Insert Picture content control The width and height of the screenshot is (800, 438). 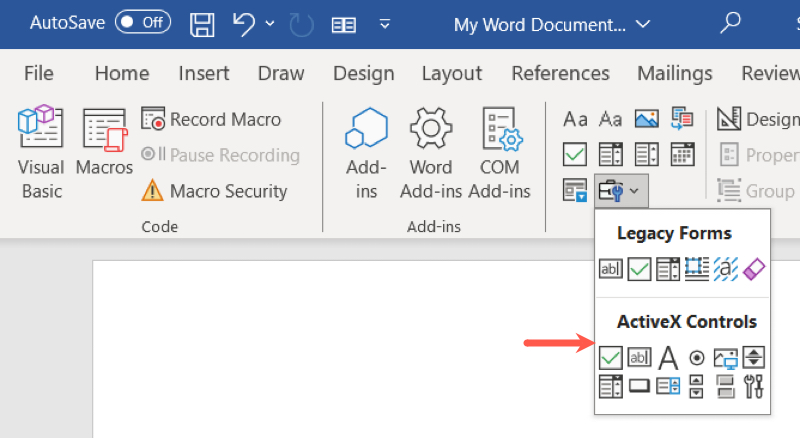(646, 119)
